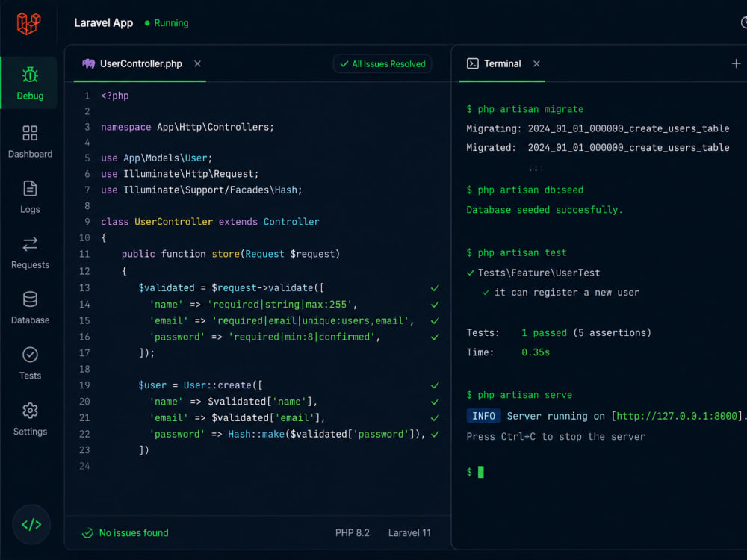Click the PHP elephant icon on file tab
Screen dimensions: 747x560
[89, 63]
